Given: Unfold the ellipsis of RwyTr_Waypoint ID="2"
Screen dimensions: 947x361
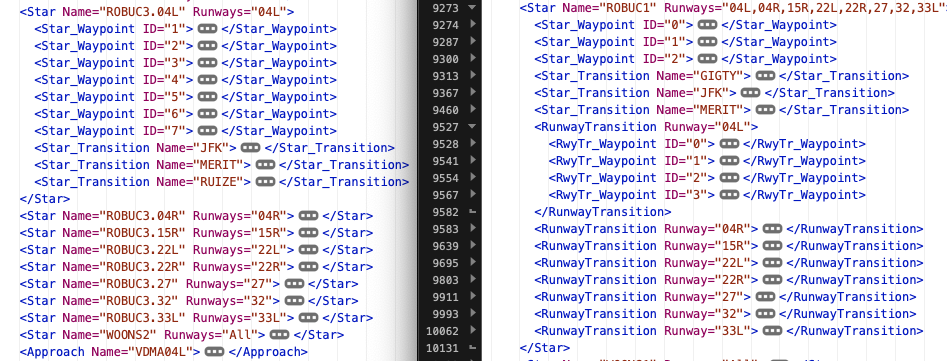Looking at the screenshot, I should [x=730, y=177].
